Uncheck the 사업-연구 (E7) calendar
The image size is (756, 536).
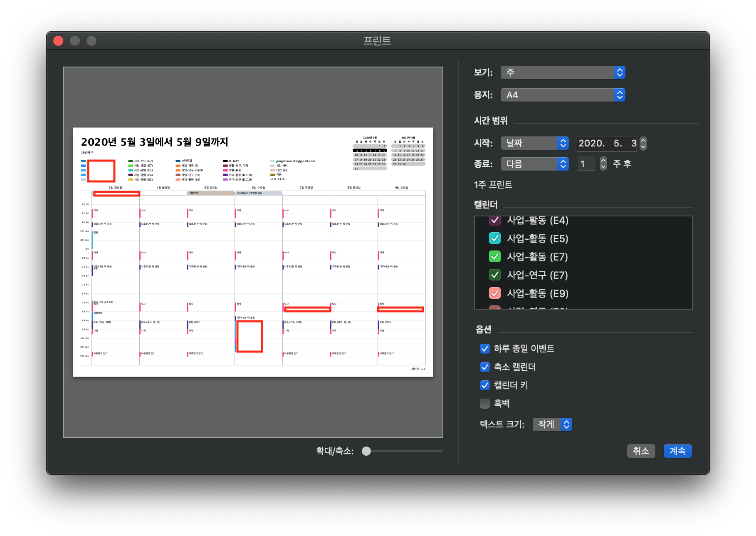(495, 275)
